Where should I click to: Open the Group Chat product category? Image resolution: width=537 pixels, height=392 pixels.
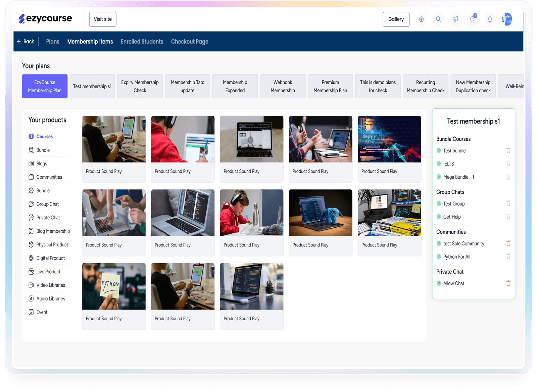coord(47,204)
